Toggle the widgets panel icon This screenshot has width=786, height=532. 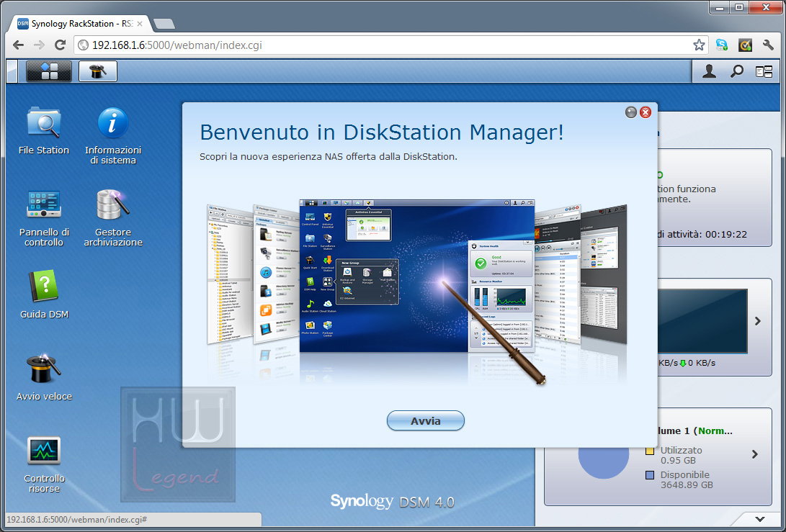764,72
